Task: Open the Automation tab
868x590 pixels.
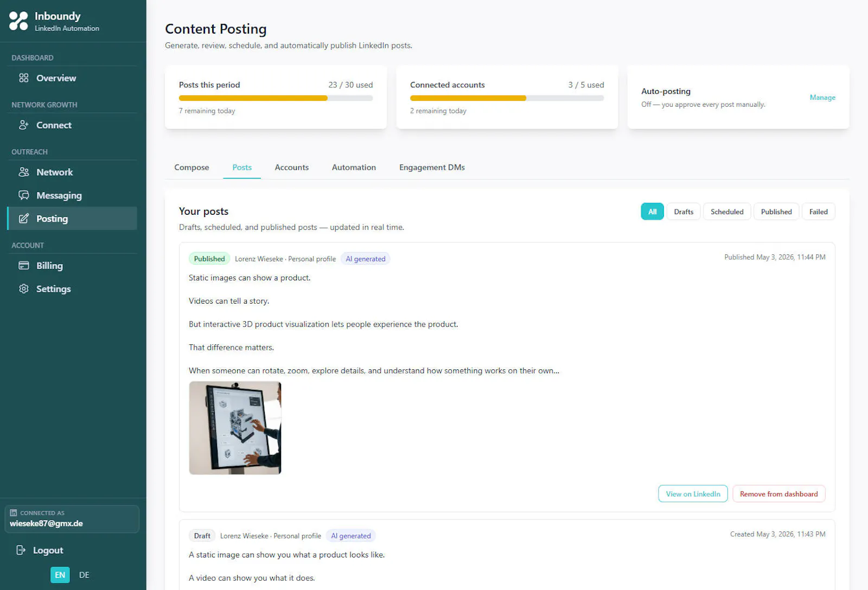Action: point(354,168)
